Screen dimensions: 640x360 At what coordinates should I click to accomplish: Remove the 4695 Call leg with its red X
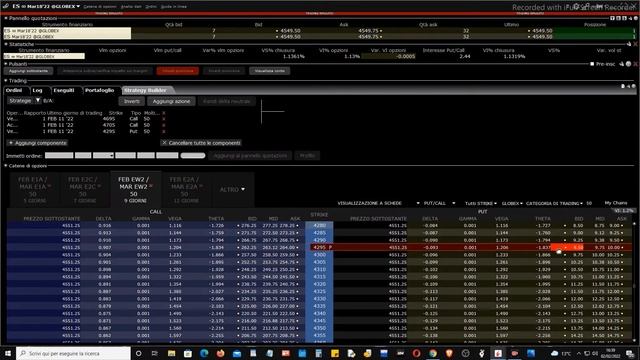[164, 119]
